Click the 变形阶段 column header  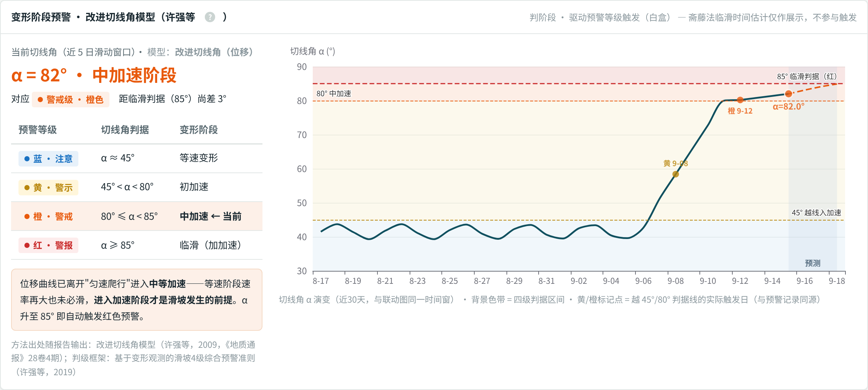point(199,130)
